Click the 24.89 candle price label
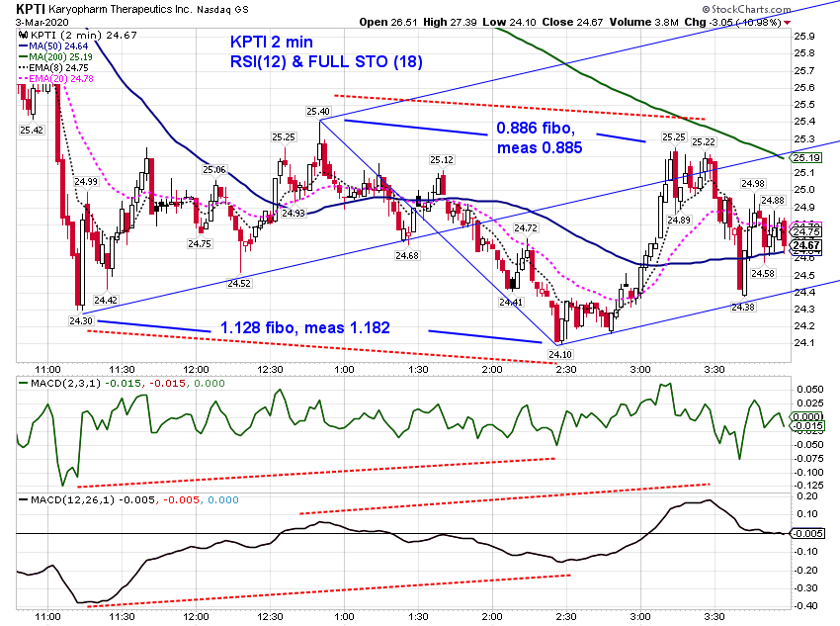 [679, 221]
